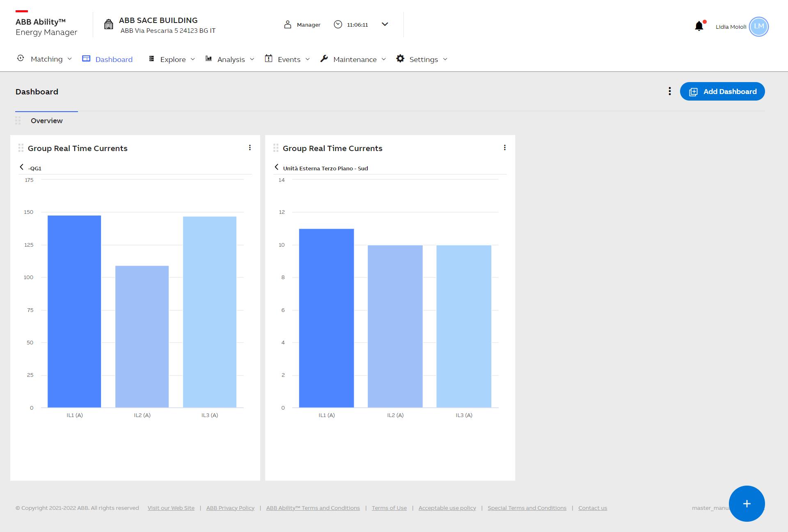The image size is (788, 532).
Task: Expand the Analysis dropdown chevron
Action: click(252, 59)
